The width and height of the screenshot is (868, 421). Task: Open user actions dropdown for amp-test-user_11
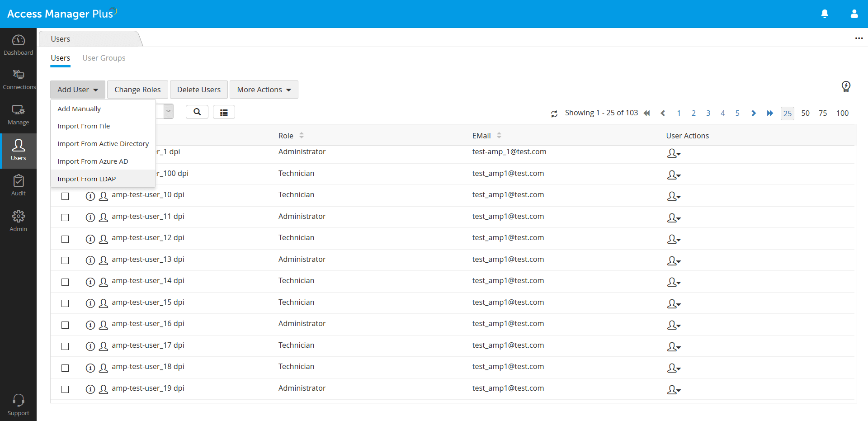tap(674, 218)
